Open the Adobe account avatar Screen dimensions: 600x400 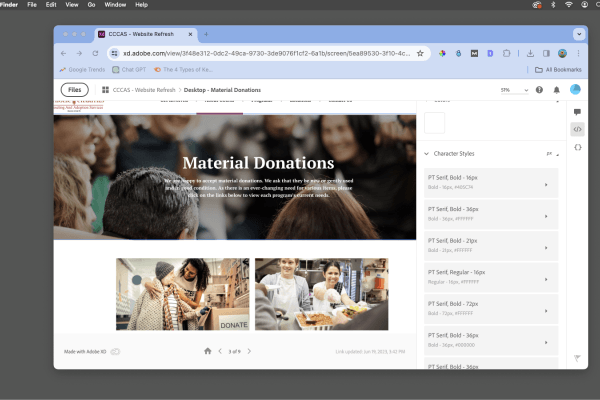575,89
